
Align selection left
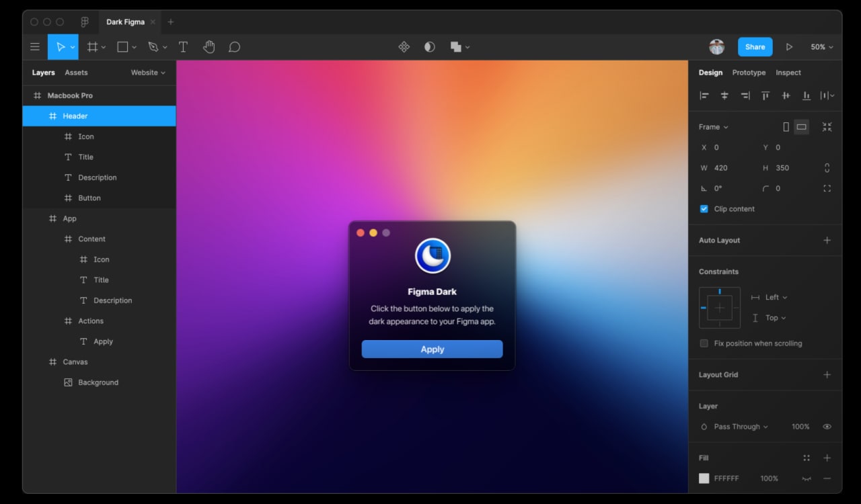[704, 96]
